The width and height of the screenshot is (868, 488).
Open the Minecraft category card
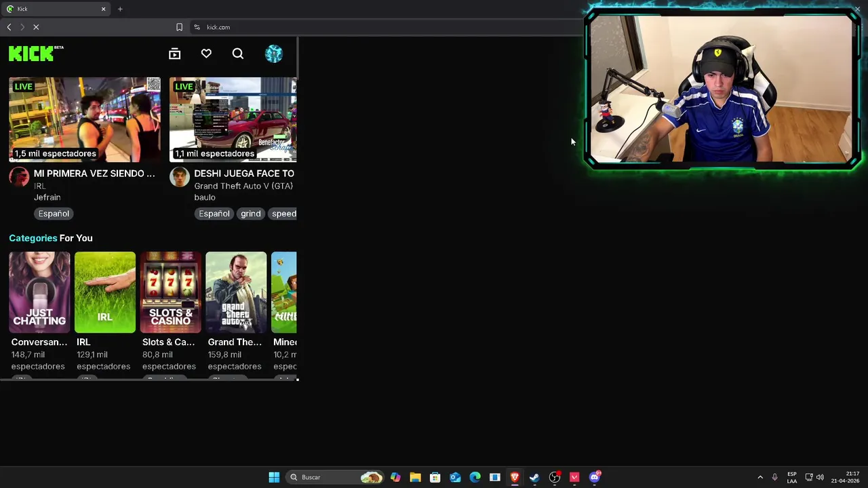284,292
